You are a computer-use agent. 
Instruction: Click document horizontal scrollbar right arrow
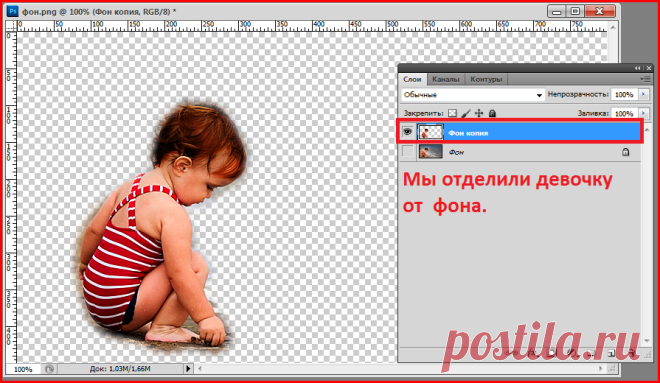click(601, 369)
